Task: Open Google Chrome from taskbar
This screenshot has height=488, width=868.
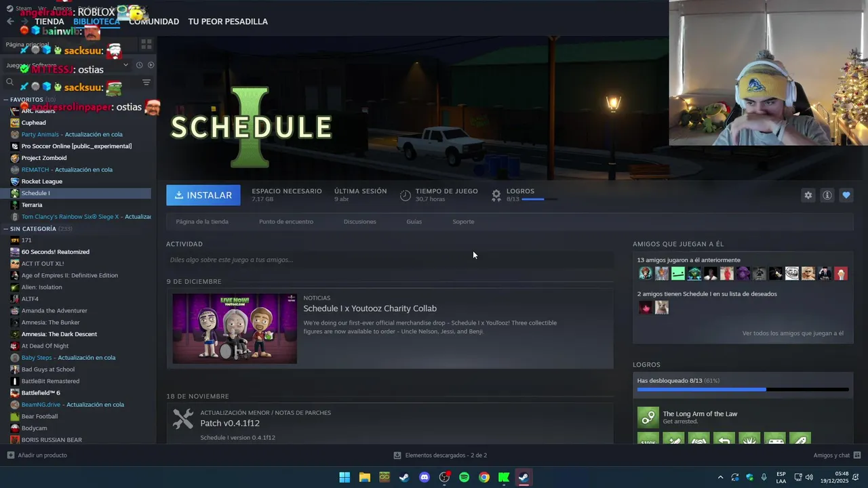Action: (x=484, y=477)
